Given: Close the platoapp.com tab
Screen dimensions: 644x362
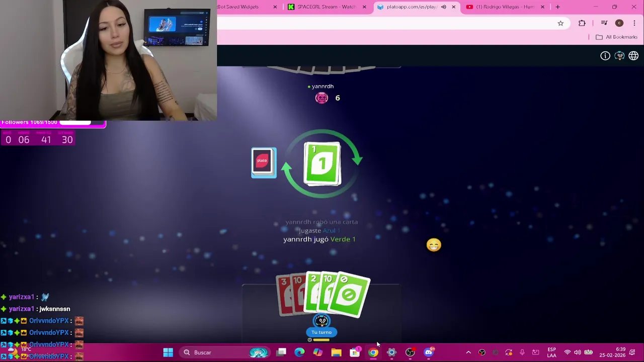Looking at the screenshot, I should click(x=454, y=7).
